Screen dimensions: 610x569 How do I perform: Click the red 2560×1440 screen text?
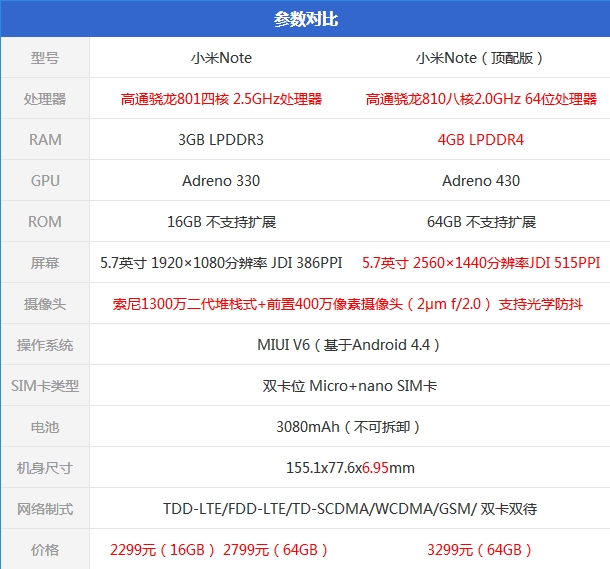pyautogui.click(x=480, y=263)
